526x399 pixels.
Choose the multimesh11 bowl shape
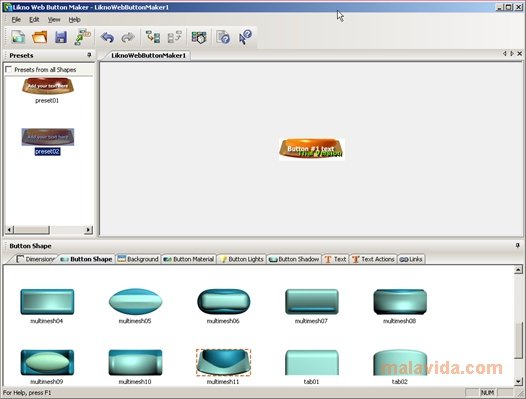coord(223,362)
